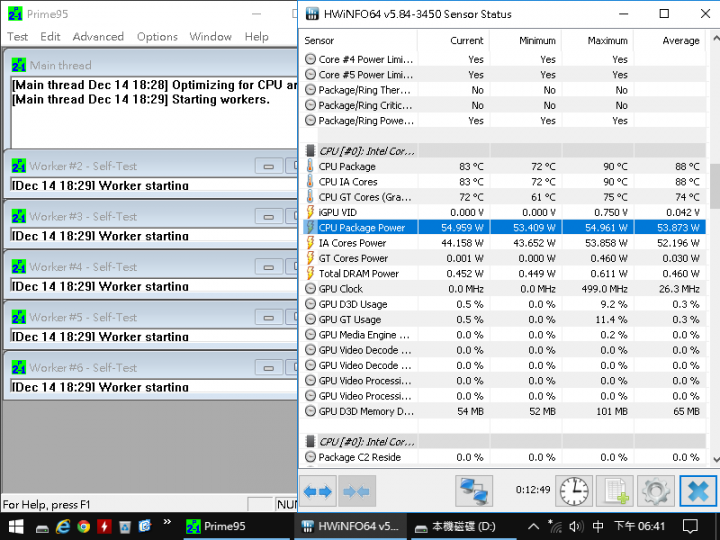Image resolution: width=720 pixels, height=540 pixels.
Task: Click the iGPU VID lightning bolt icon
Action: tap(310, 212)
